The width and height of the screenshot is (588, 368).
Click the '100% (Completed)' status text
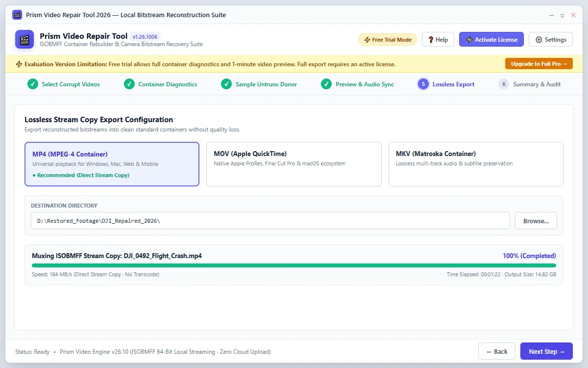point(529,256)
